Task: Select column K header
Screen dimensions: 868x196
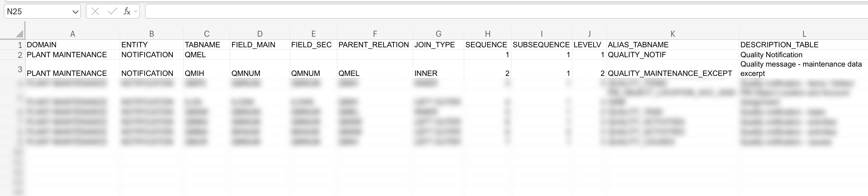Action: coord(673,34)
